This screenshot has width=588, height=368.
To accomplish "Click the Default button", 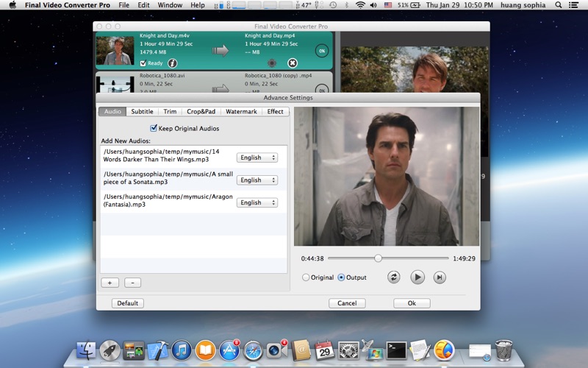I will (127, 303).
